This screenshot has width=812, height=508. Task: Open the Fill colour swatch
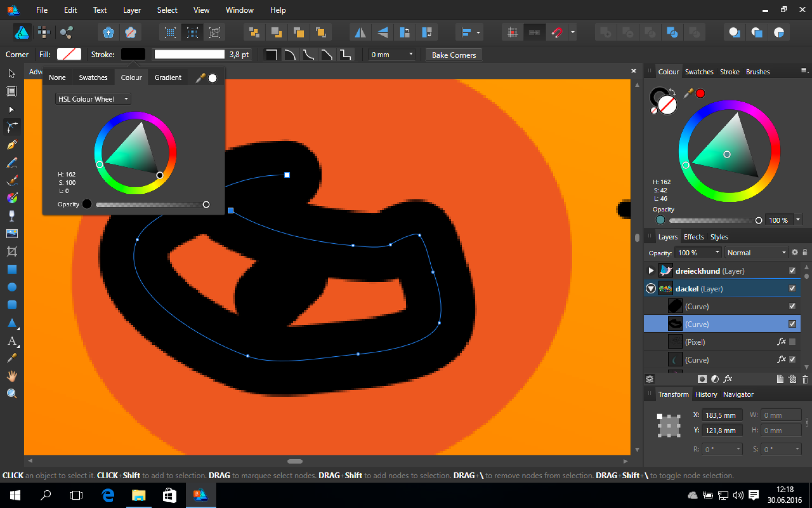pos(69,54)
